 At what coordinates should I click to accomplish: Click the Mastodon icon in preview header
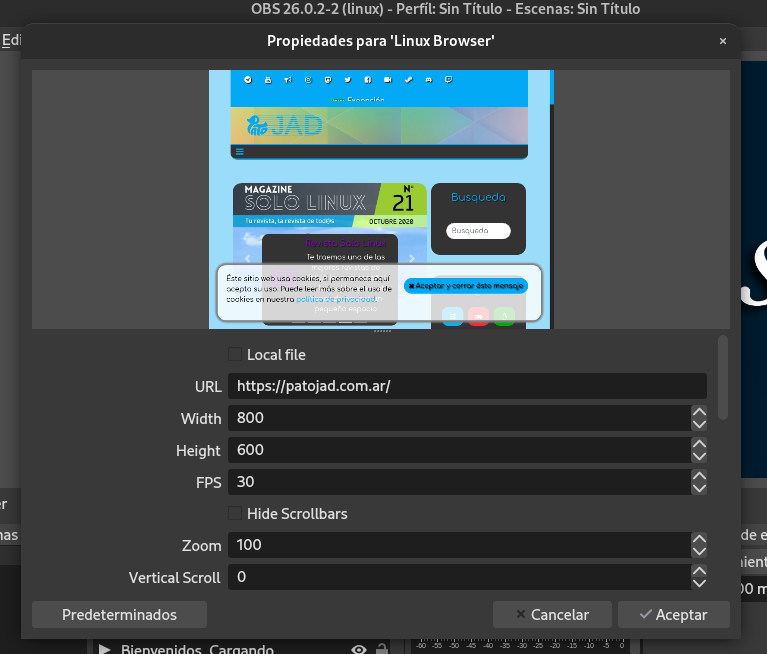point(328,80)
